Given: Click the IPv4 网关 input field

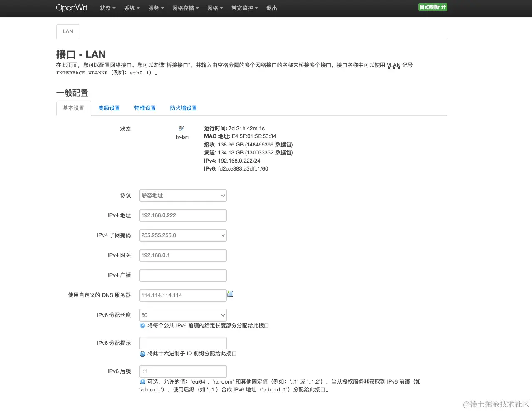Looking at the screenshot, I should 183,255.
